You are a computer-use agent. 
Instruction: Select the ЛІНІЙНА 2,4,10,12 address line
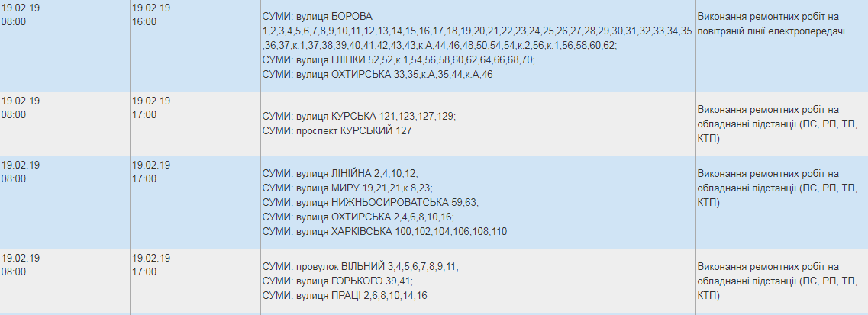[340, 174]
